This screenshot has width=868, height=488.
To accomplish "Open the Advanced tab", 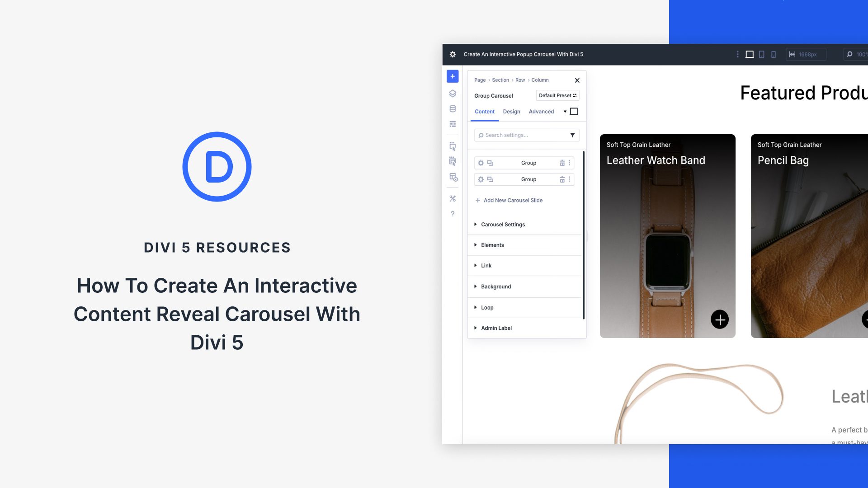I will (541, 112).
